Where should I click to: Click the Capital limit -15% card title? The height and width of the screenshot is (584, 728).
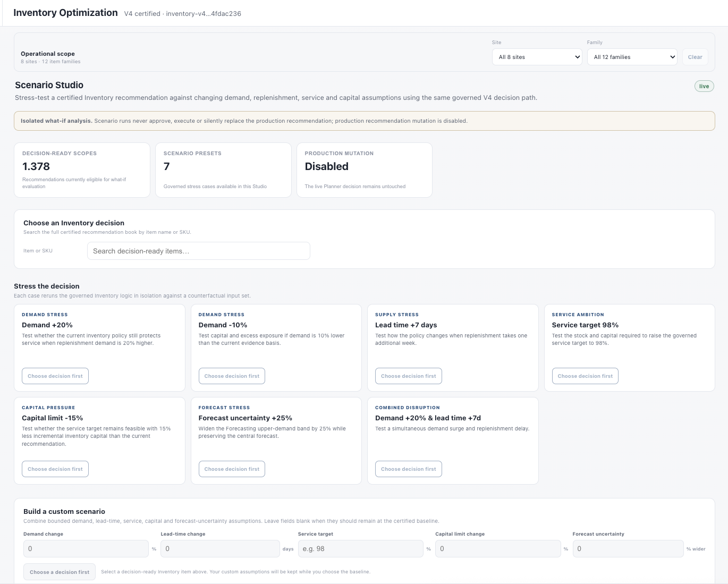(53, 418)
